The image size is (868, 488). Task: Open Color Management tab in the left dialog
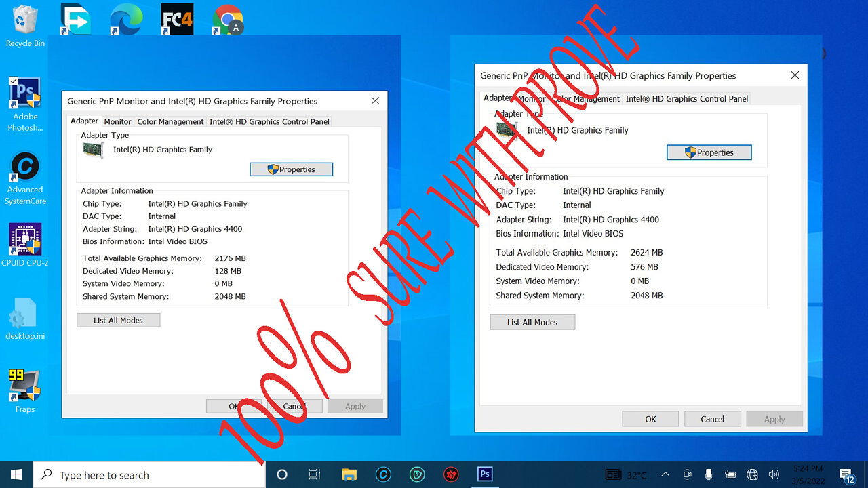pyautogui.click(x=170, y=121)
